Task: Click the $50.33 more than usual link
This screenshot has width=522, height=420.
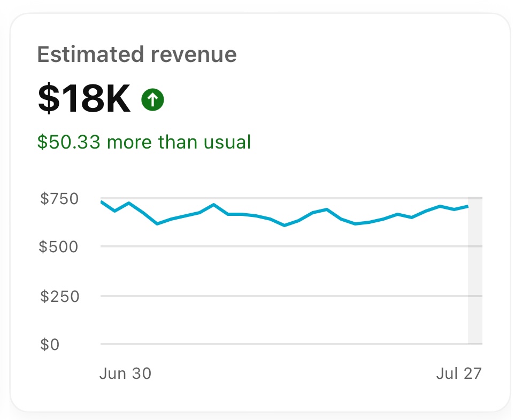Action: (143, 142)
